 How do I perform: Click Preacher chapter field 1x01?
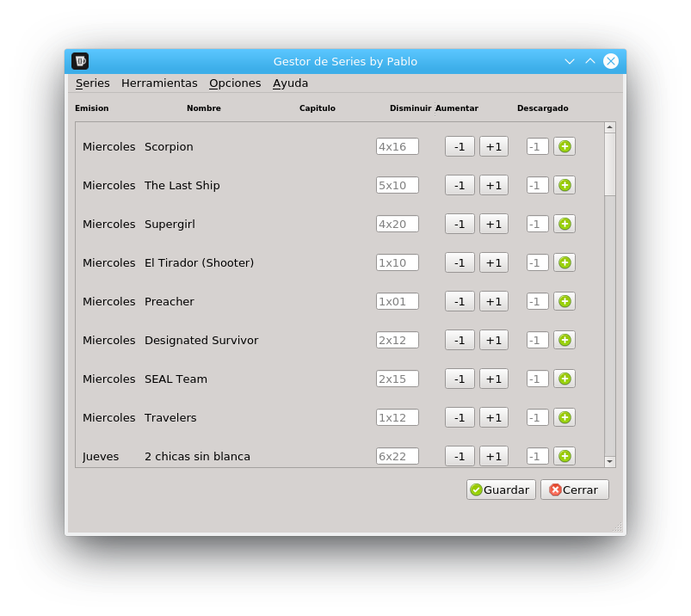pyautogui.click(x=398, y=302)
